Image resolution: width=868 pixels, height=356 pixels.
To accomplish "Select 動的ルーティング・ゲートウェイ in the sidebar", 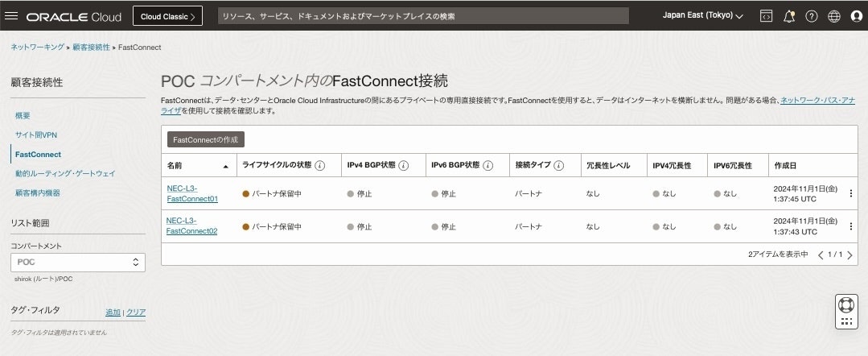I will click(x=65, y=173).
